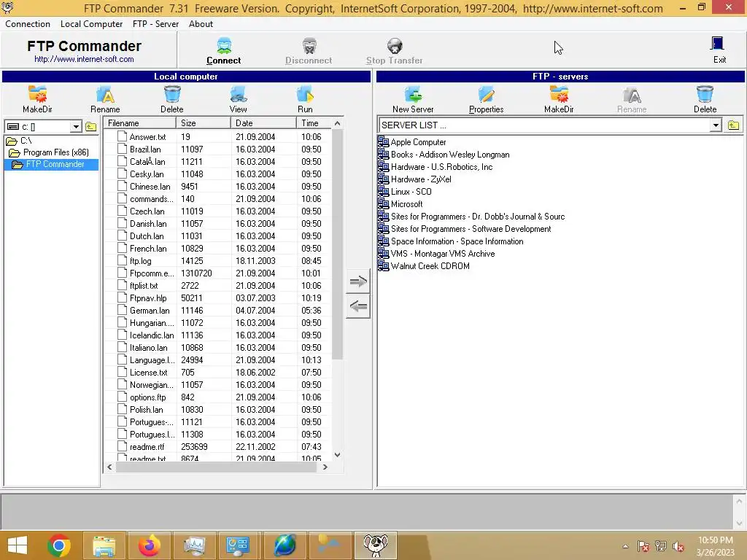Select file Ftpnav.hlp

[147, 298]
